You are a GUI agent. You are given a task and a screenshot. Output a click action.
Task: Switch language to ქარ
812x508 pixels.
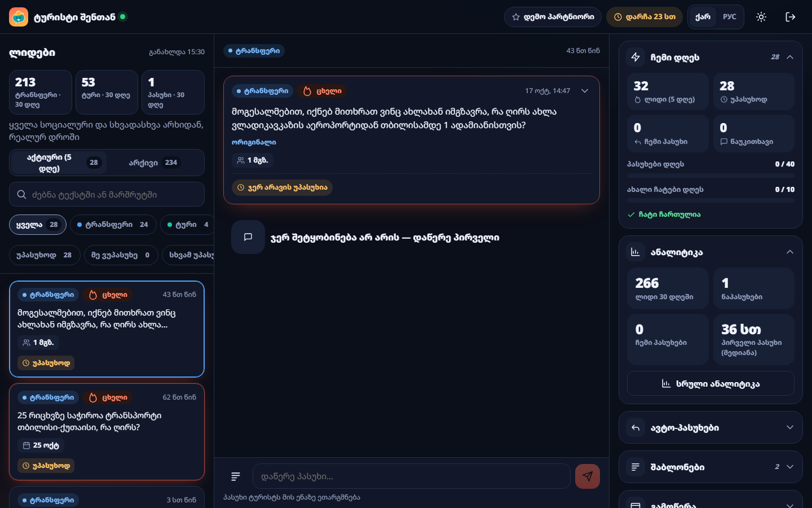coord(703,17)
